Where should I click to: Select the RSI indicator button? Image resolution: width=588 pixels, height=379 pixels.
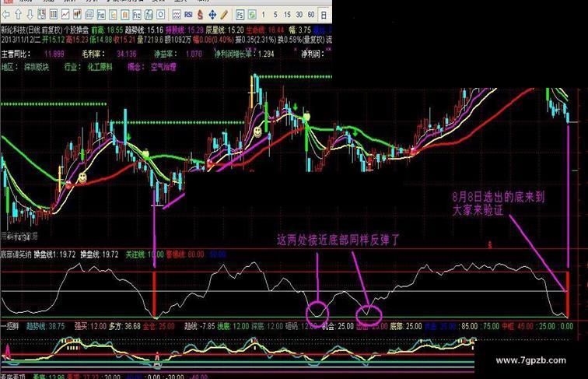point(189,15)
